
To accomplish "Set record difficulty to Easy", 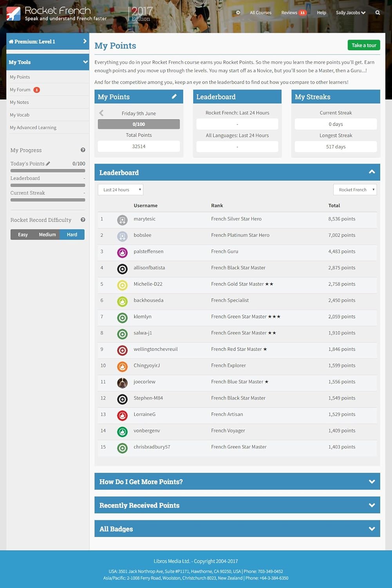I will pyautogui.click(x=23, y=234).
